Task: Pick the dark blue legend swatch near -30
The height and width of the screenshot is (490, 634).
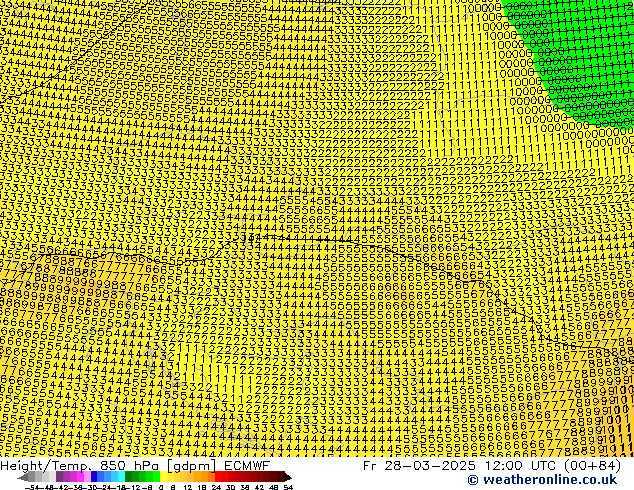Action: click(x=94, y=477)
